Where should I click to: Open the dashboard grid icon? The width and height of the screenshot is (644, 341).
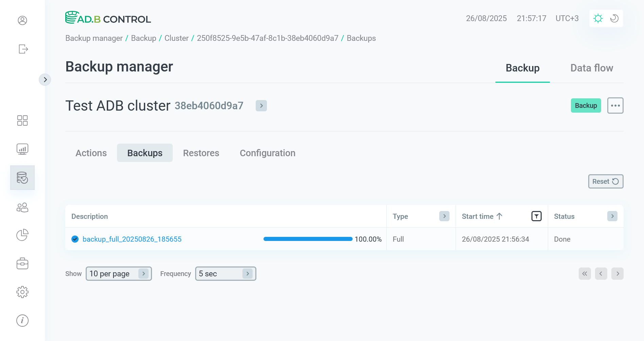(x=22, y=120)
